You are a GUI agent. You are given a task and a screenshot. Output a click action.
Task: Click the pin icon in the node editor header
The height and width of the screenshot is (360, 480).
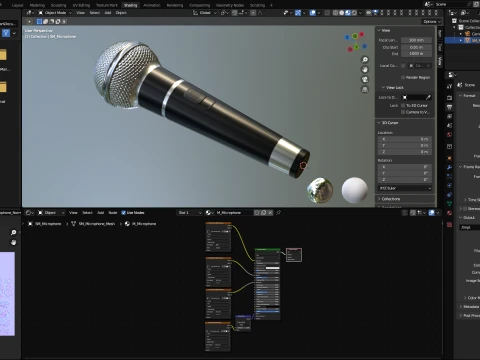278,212
